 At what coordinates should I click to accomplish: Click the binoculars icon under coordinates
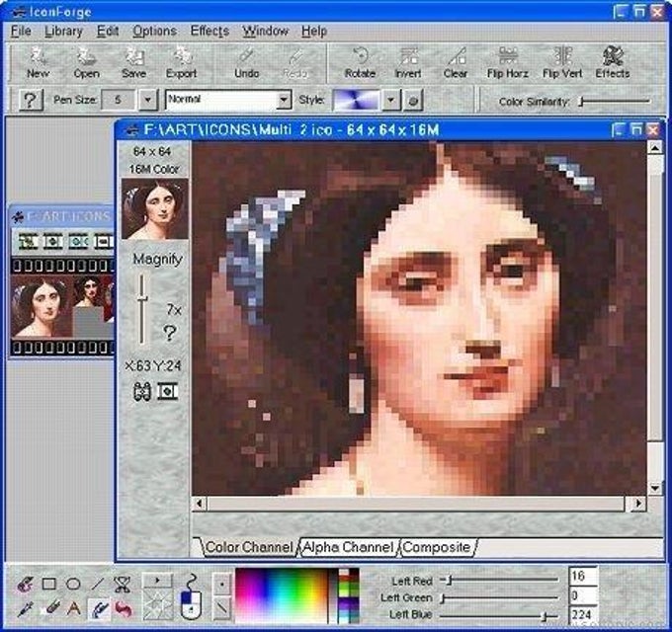coord(142,391)
